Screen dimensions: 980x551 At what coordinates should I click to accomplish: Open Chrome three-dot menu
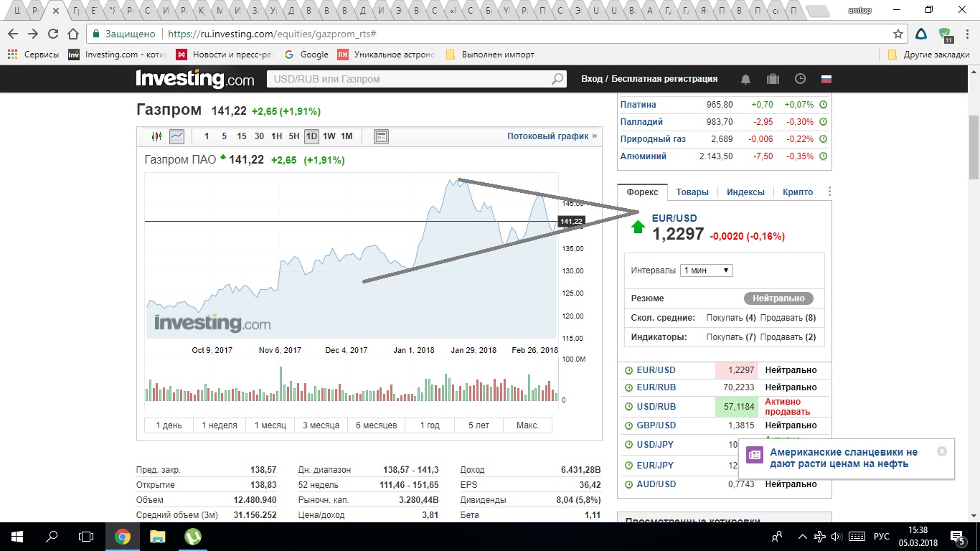[967, 34]
